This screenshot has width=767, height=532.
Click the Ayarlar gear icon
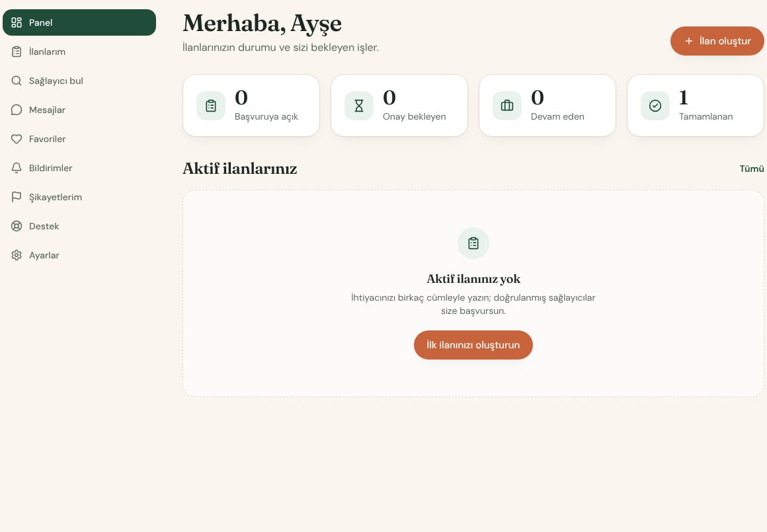click(x=17, y=255)
